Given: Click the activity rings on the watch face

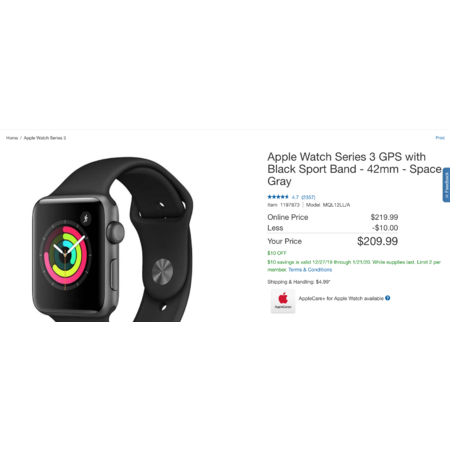Looking at the screenshot, I should (x=65, y=255).
